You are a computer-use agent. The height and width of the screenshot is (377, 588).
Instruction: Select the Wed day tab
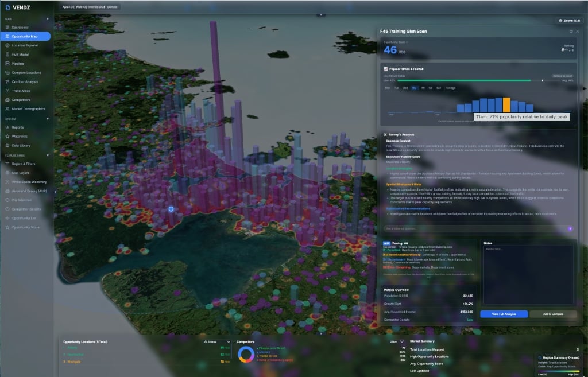(405, 88)
